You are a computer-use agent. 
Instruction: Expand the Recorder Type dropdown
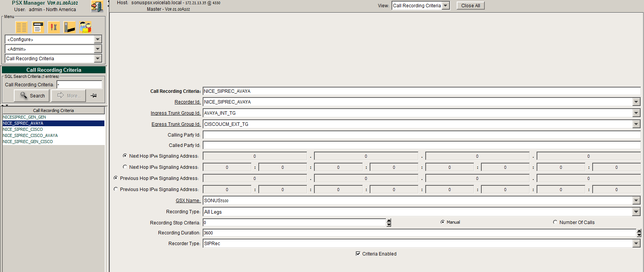(x=636, y=244)
